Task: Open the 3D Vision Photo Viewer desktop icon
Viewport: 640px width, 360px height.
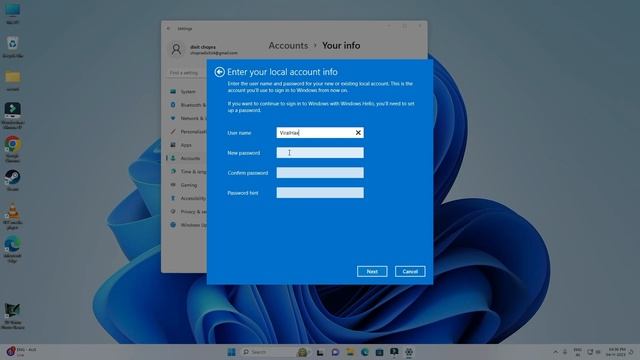Action: pyautogui.click(x=13, y=316)
